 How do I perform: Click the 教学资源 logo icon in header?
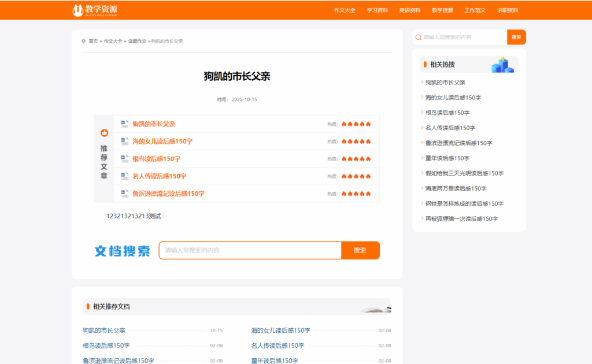pyautogui.click(x=77, y=9)
